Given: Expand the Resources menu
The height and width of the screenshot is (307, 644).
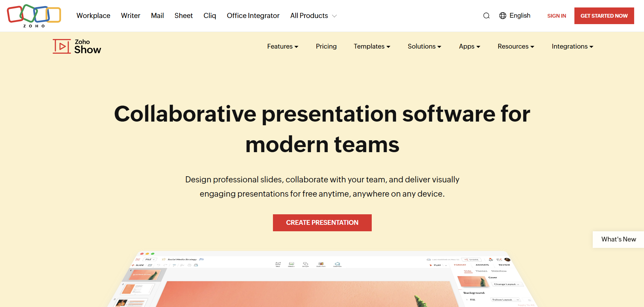Looking at the screenshot, I should point(516,47).
